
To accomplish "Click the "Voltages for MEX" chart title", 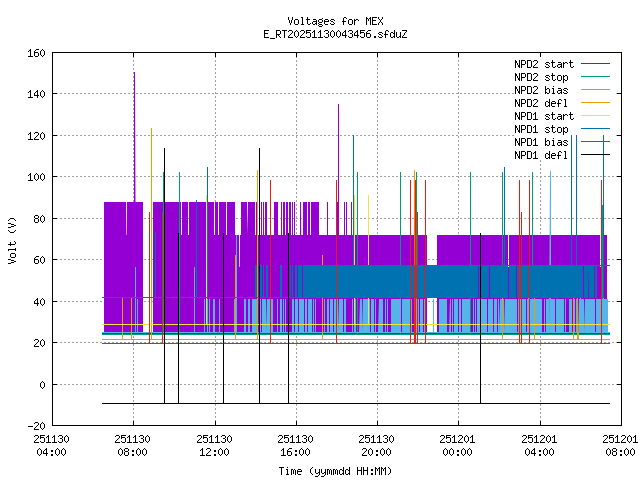I will [x=334, y=21].
